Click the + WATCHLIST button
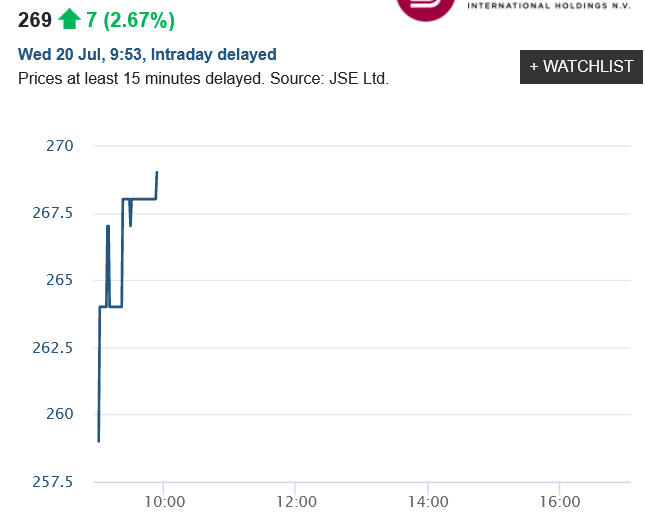This screenshot has height=532, width=645. point(581,66)
